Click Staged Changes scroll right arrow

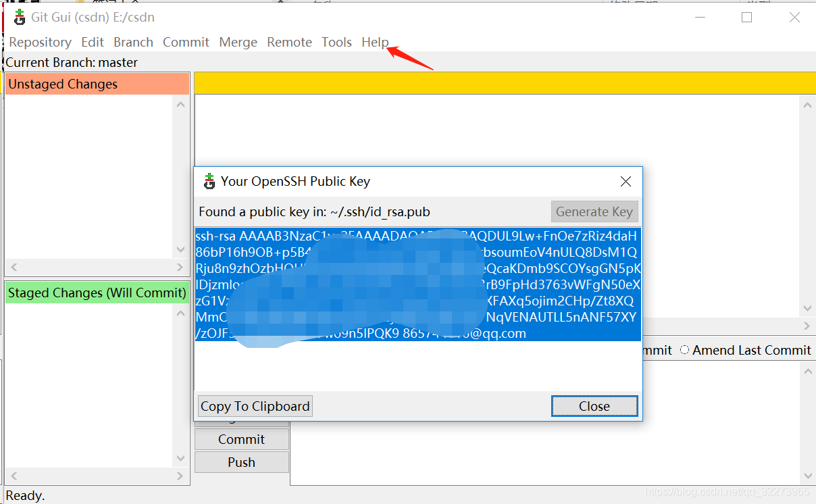180,476
